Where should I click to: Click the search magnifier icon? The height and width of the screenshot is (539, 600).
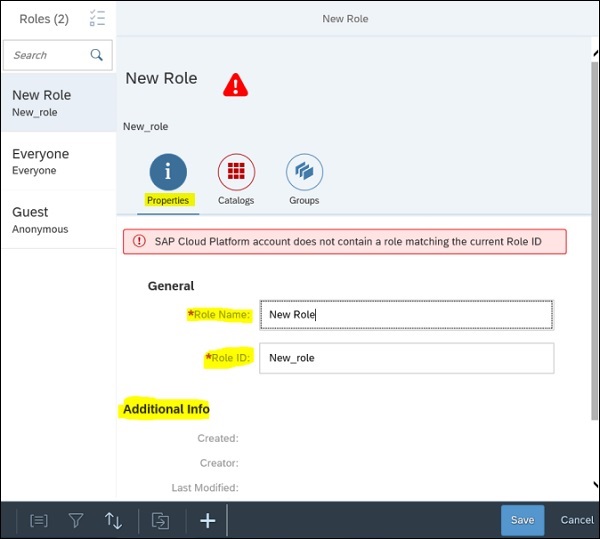point(97,55)
